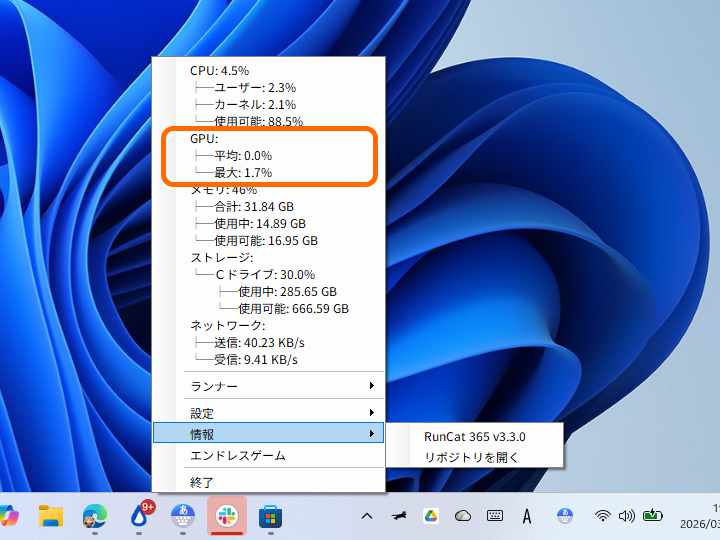The width and height of the screenshot is (720, 540).
Task: Open the volume speaker icon
Action: (x=626, y=516)
